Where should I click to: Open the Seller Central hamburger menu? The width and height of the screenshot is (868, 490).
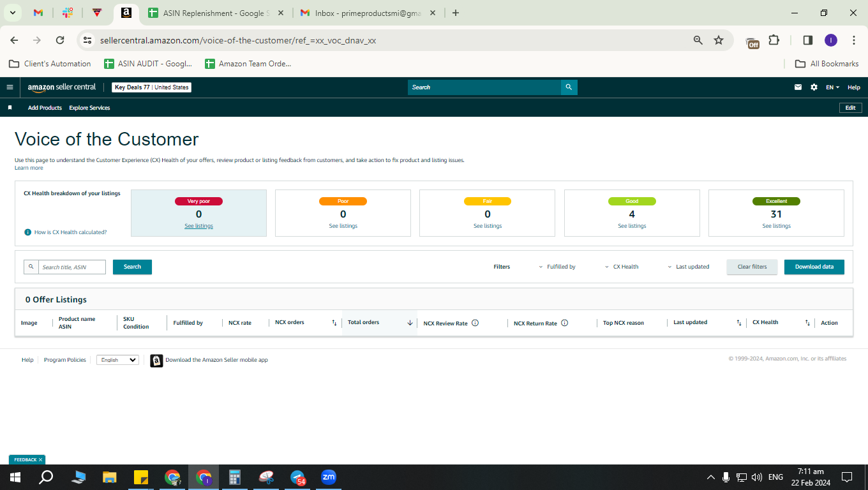pos(10,87)
